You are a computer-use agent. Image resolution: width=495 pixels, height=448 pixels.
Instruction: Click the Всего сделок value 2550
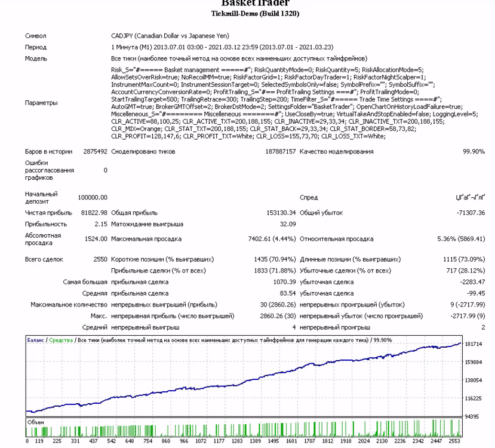coord(100,259)
